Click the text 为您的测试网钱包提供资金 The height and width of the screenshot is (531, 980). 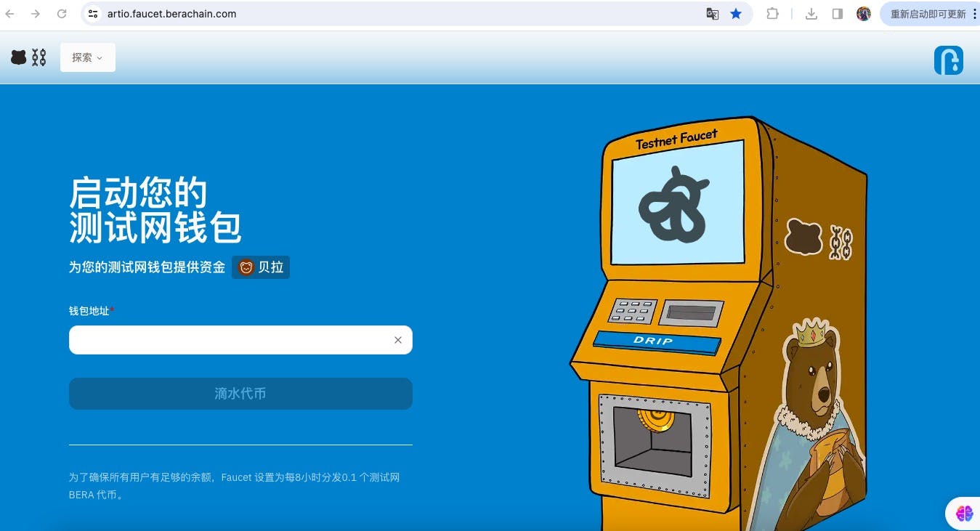click(147, 267)
